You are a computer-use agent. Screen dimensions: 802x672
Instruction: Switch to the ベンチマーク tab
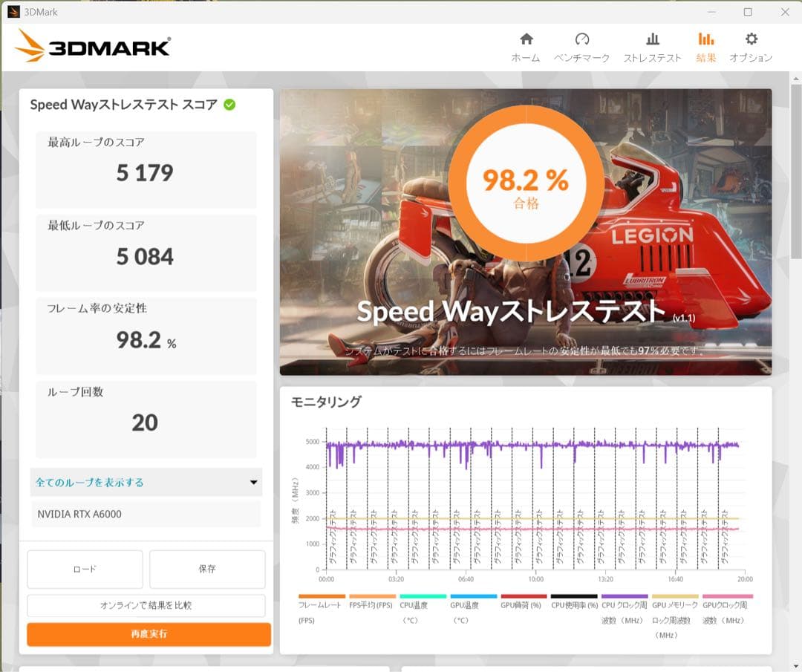584,45
